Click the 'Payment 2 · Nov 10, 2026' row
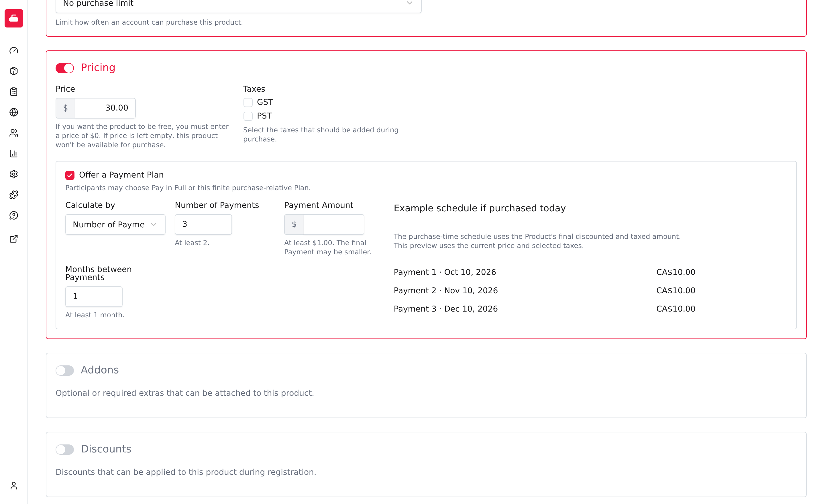This screenshot has height=504, width=825. coord(545,291)
